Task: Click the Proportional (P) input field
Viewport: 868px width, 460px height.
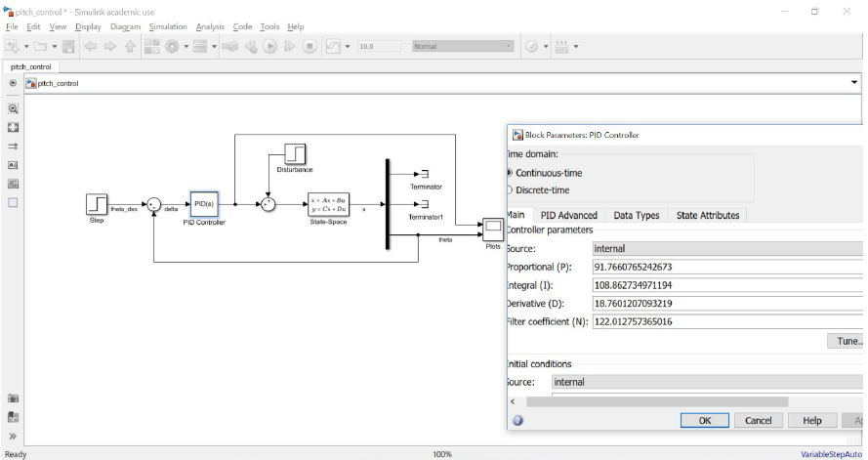Action: (727, 268)
